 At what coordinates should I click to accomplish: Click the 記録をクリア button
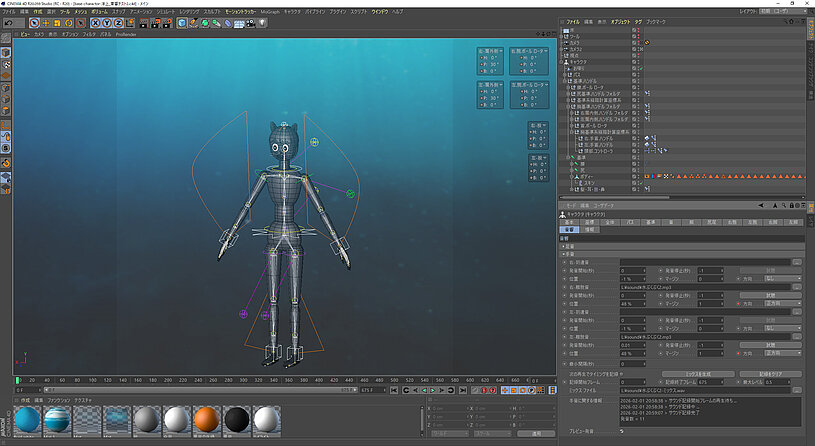[x=769, y=373]
